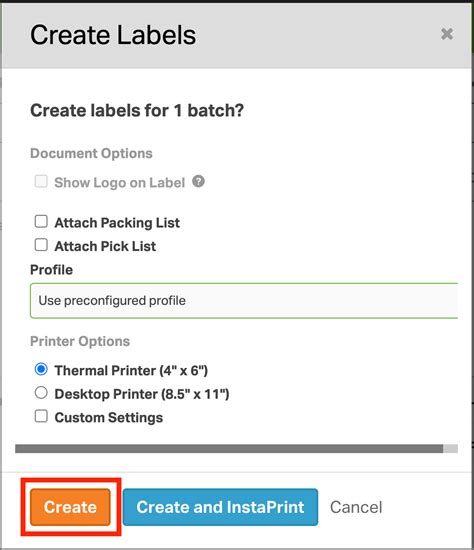This screenshot has width=474, height=550.
Task: Click the Show Logo on Label text
Action: (x=120, y=183)
